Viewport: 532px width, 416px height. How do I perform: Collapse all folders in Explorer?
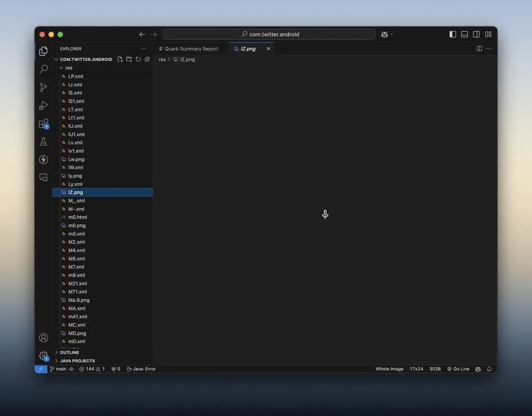pos(147,59)
